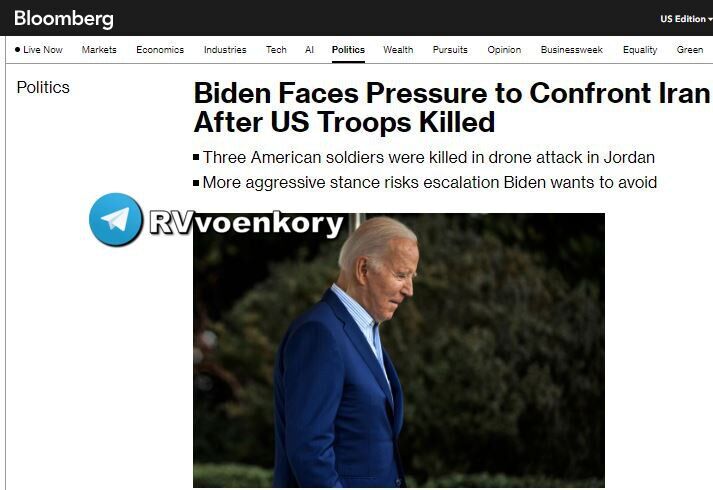Open the Tech section

(276, 50)
